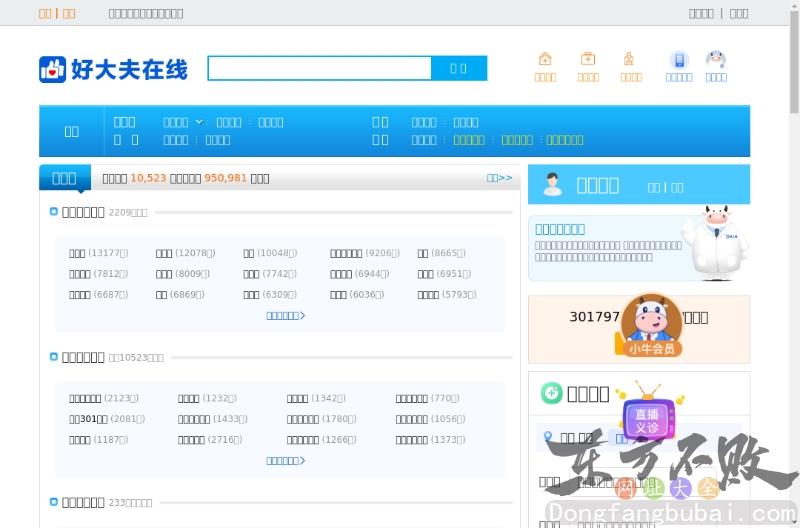Open the more link with double arrows
This screenshot has width=800, height=528.
[x=499, y=178]
